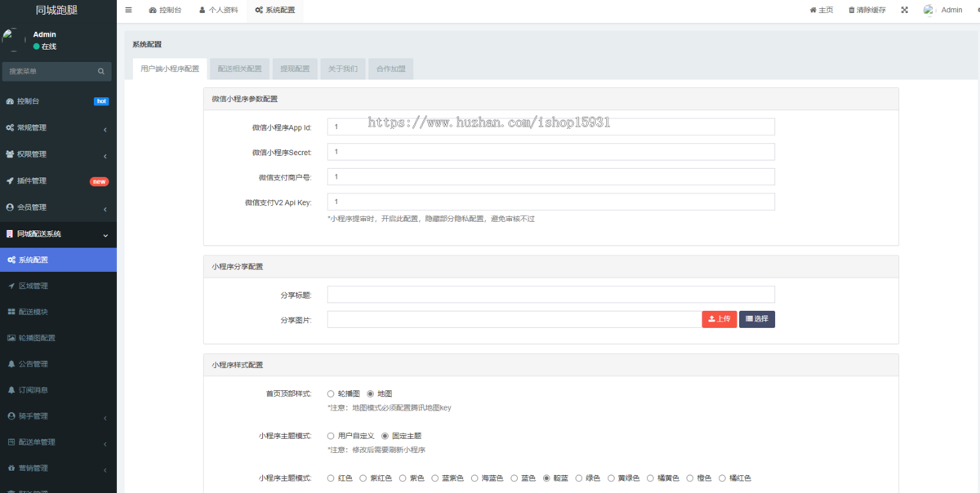Collapse the 同城配送系统 sidebar menu
Screen dimensions: 980x493
click(58, 234)
